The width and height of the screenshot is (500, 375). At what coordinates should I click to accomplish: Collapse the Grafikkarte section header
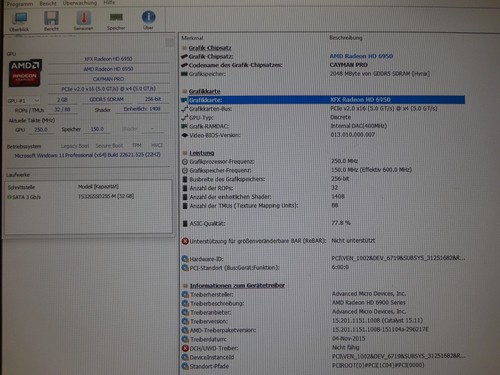tap(204, 91)
